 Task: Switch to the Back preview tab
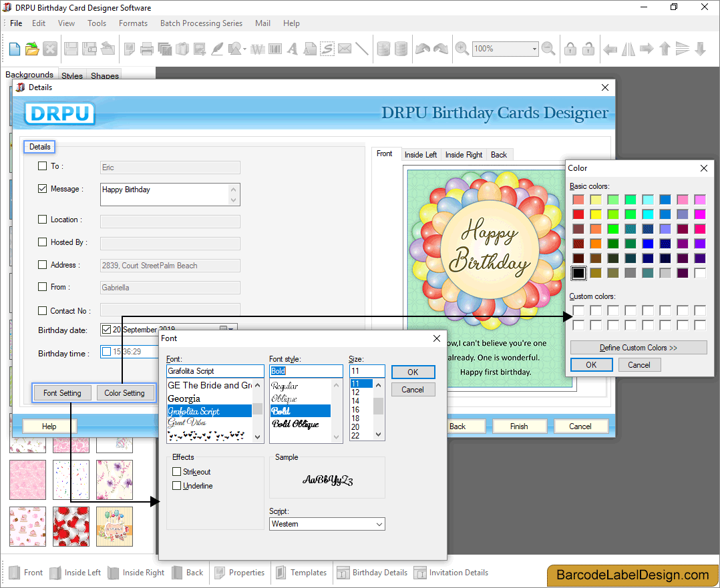[x=499, y=155]
